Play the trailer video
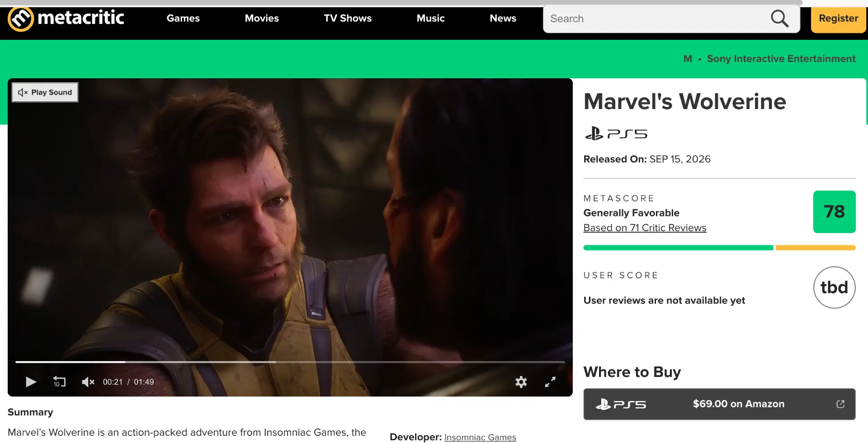This screenshot has width=868, height=443. 31,382
